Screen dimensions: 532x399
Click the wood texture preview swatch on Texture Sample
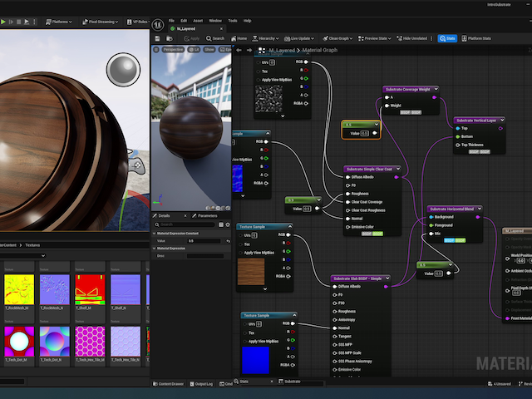[251, 272]
